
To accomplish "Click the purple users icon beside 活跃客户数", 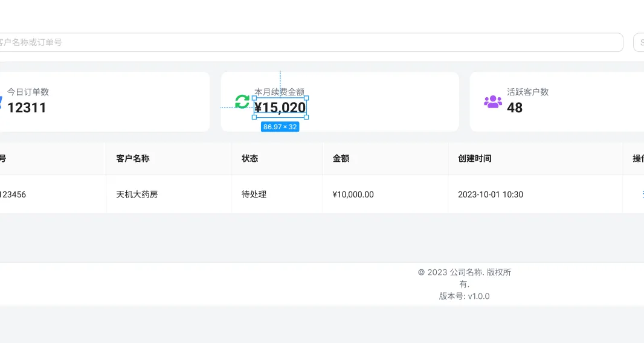I will pyautogui.click(x=493, y=102).
